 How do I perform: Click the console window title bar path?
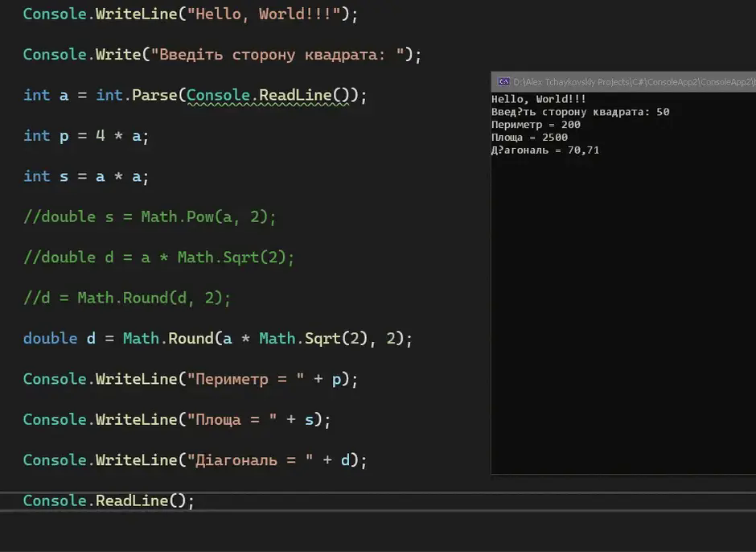[635, 82]
